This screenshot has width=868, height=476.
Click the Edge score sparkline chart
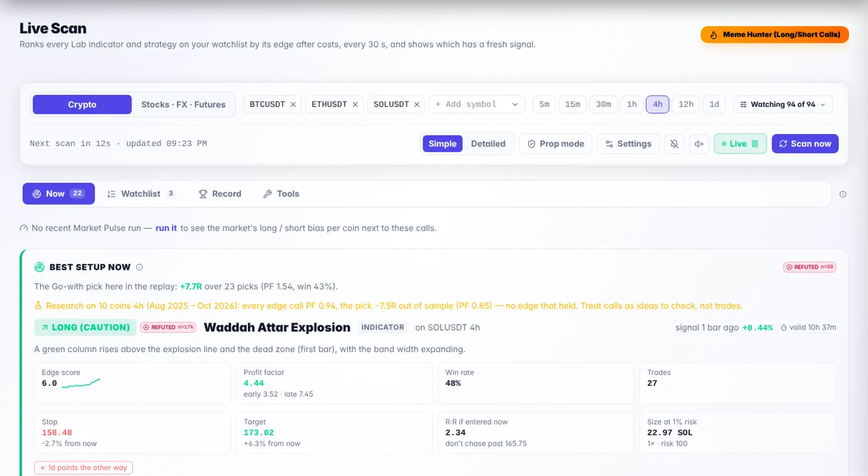click(81, 383)
